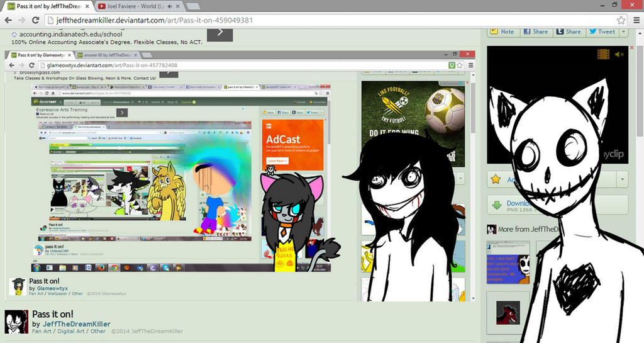Expand the share options dropdown beside Tweet

pos(623,32)
